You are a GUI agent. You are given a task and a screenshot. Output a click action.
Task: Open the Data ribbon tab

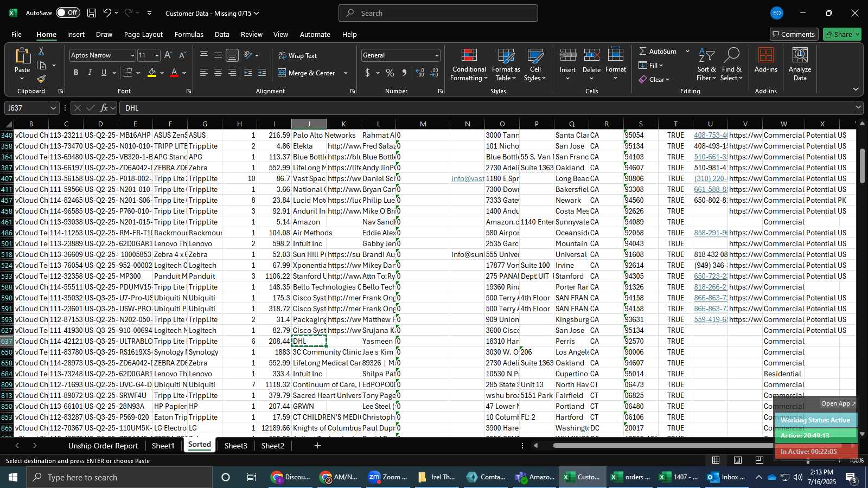(222, 34)
